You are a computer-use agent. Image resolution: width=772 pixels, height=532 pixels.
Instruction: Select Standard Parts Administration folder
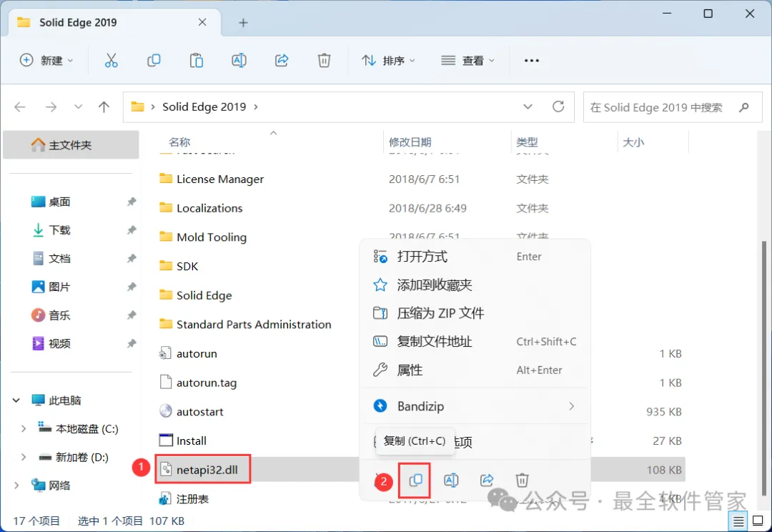[x=254, y=324]
